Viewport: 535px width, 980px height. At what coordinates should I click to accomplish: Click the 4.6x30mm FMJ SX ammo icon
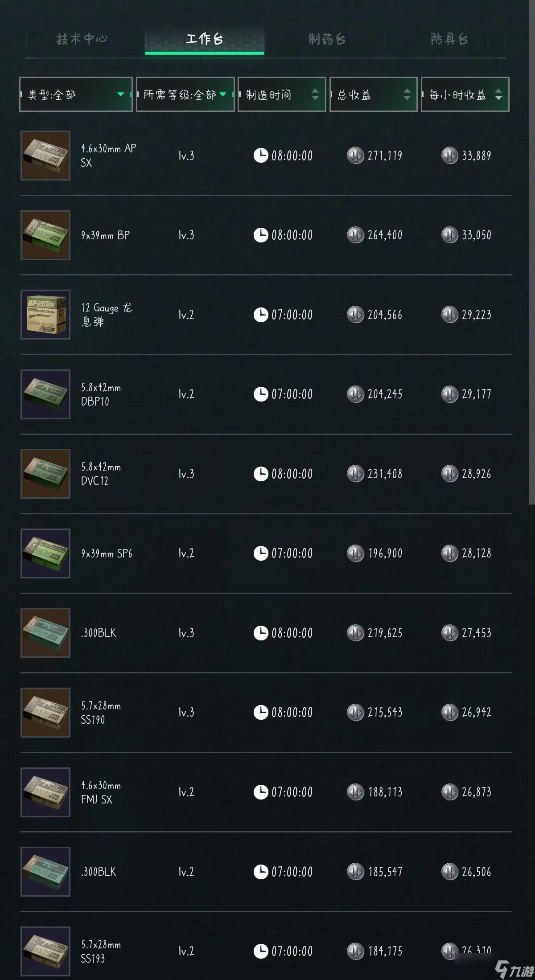point(45,792)
